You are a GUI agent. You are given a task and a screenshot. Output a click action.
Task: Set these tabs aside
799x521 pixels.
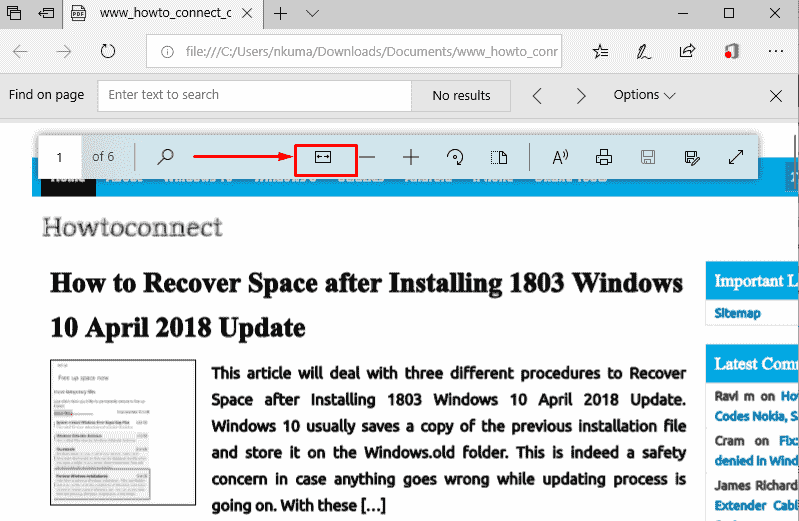(46, 13)
